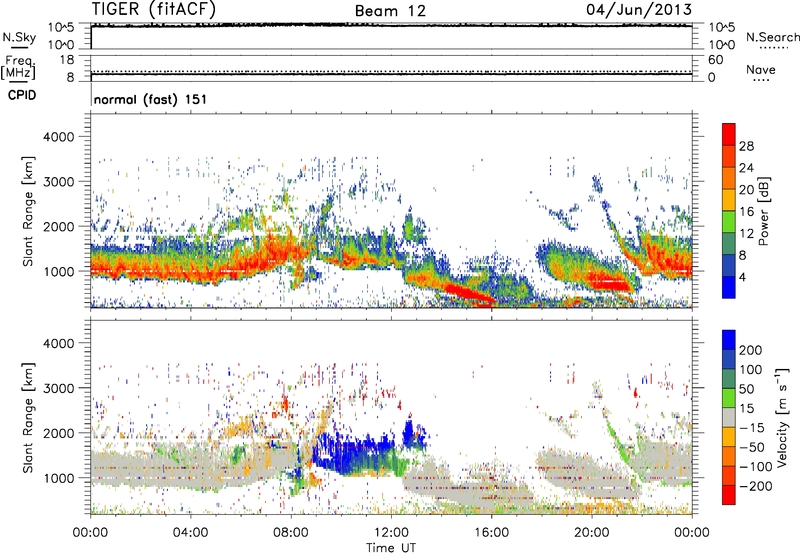800x554 pixels.
Task: Click the "Nave" legend label
Action: pyautogui.click(x=761, y=69)
